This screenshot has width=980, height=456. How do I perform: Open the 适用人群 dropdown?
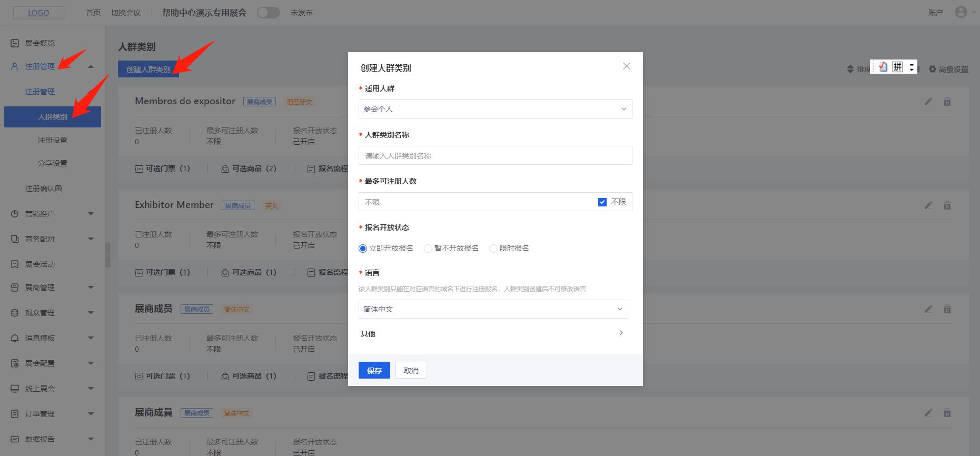[x=495, y=109]
